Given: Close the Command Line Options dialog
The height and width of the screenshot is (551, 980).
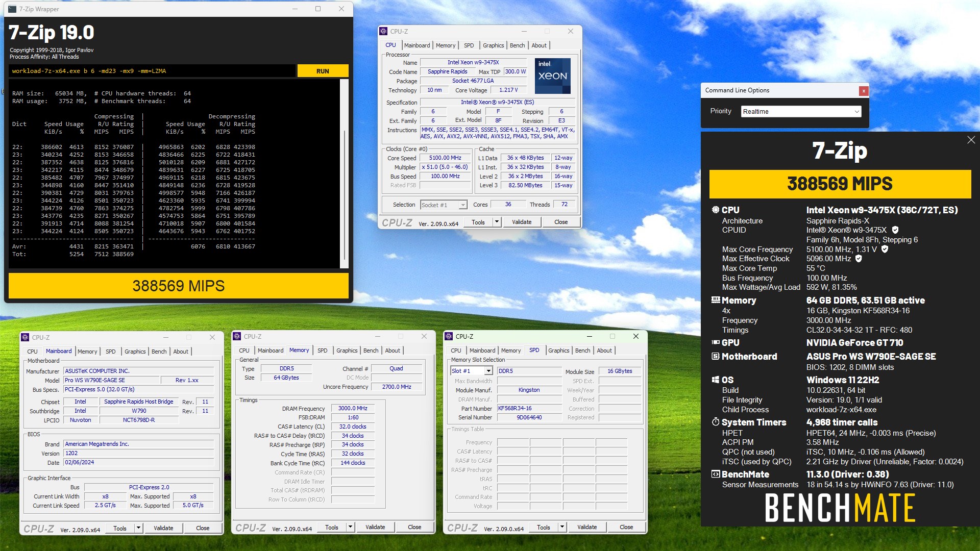Looking at the screenshot, I should (863, 91).
